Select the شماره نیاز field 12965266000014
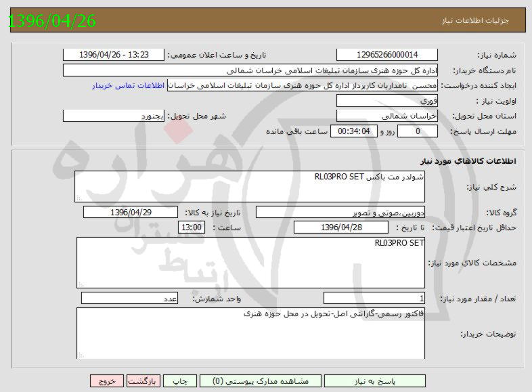This screenshot has height=392, width=532. (x=387, y=55)
